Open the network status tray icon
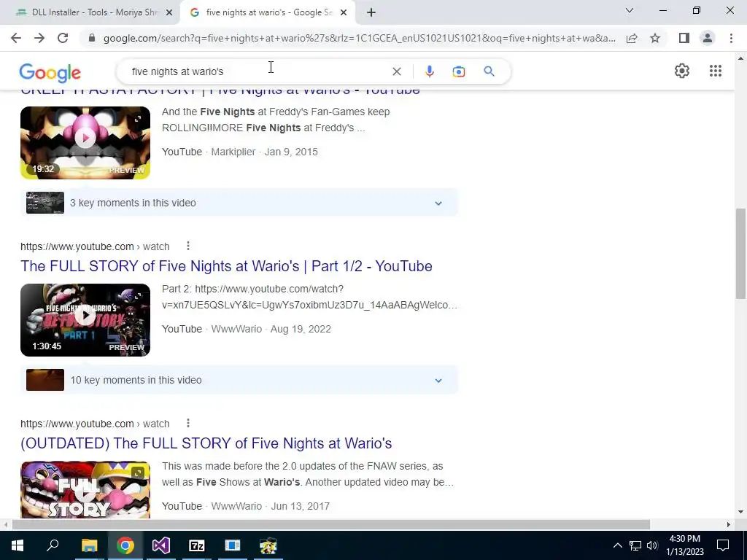Viewport: 747px width, 560px height. [x=635, y=545]
